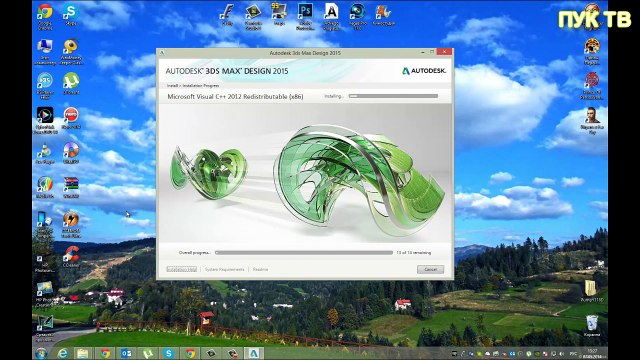Cancel the 3ds Max Design installation

coord(430,269)
